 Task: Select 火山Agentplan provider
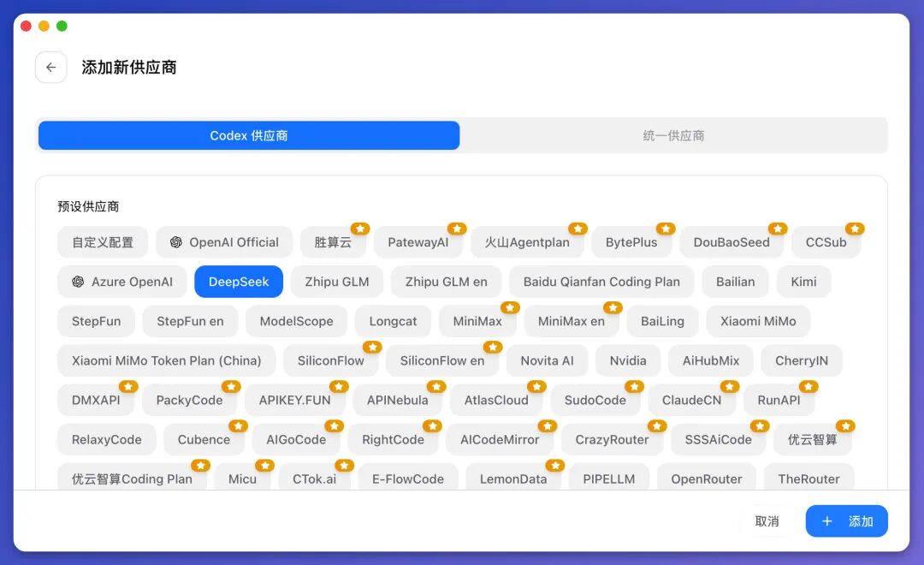[527, 242]
